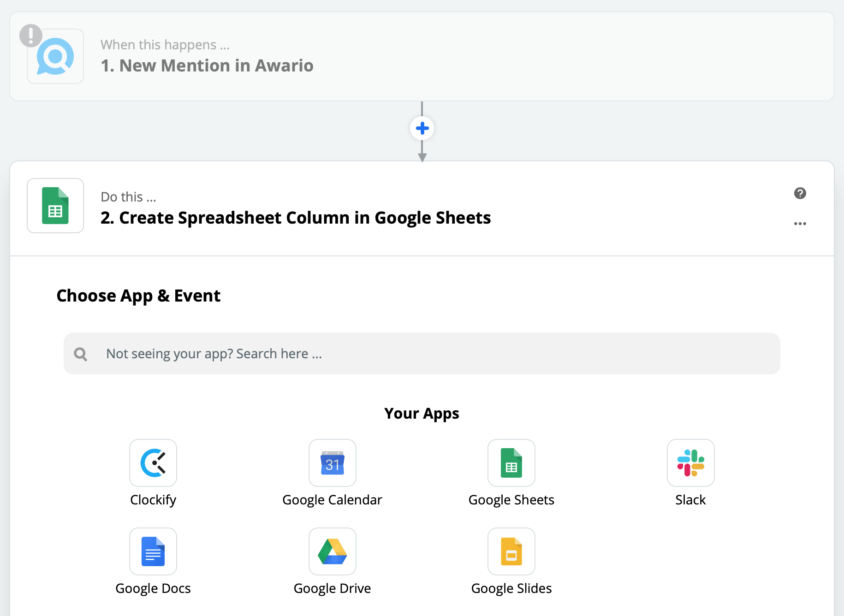
Task: Click the 'Google Drive' label
Action: (333, 589)
